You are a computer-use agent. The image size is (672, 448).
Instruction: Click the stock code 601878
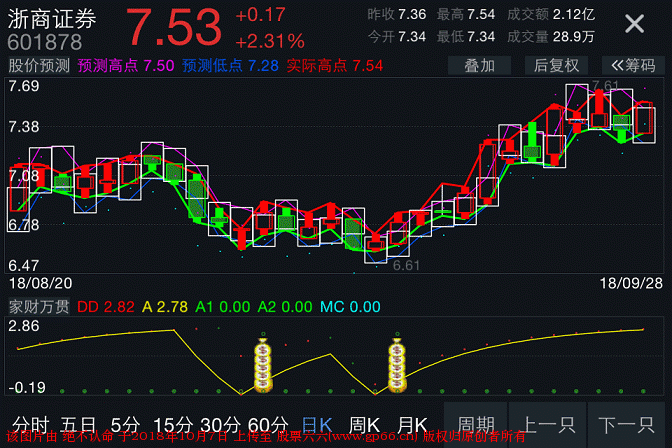pyautogui.click(x=45, y=42)
